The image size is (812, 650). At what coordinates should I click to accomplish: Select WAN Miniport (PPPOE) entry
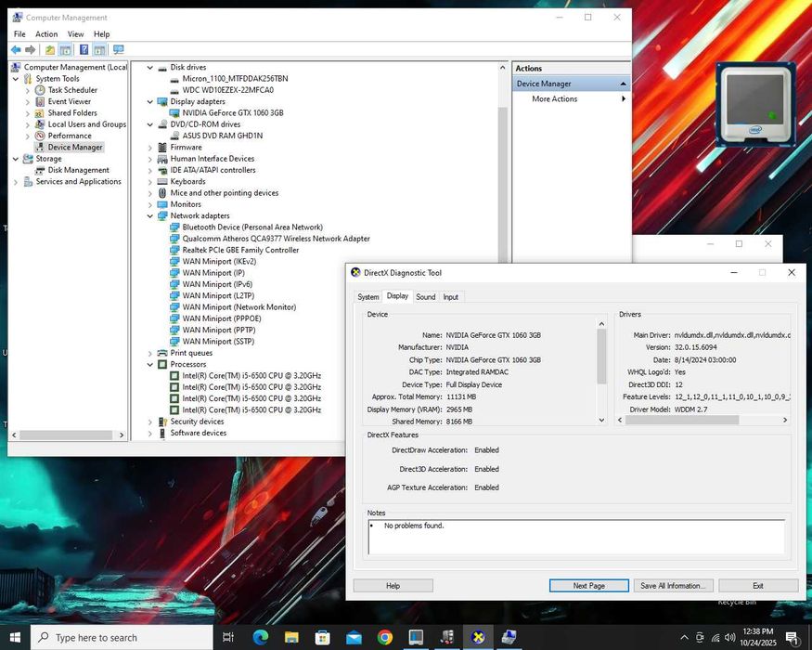click(x=222, y=318)
